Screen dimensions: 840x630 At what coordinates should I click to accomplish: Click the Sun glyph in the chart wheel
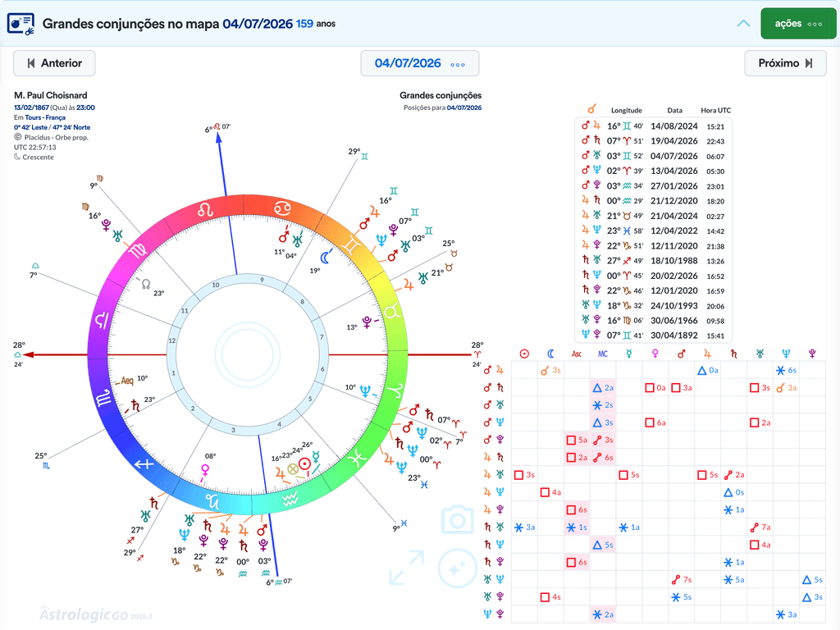pos(304,464)
